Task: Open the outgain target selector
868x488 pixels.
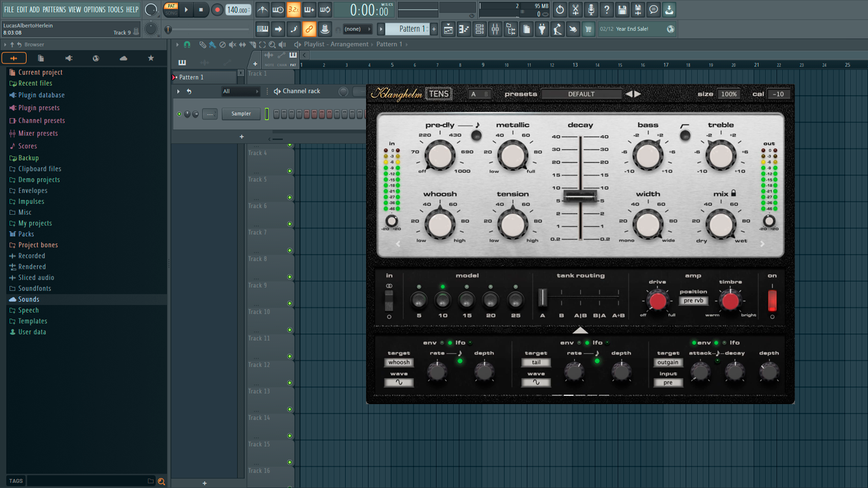Action: pos(668,362)
